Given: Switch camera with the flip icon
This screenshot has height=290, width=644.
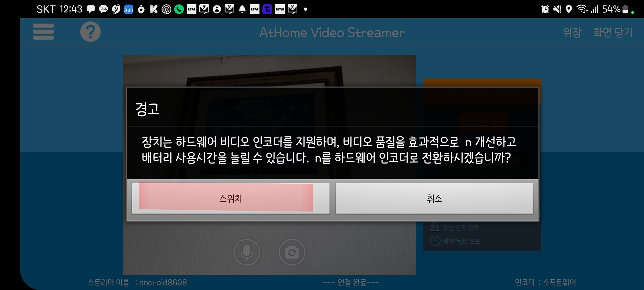Looking at the screenshot, I should (292, 252).
